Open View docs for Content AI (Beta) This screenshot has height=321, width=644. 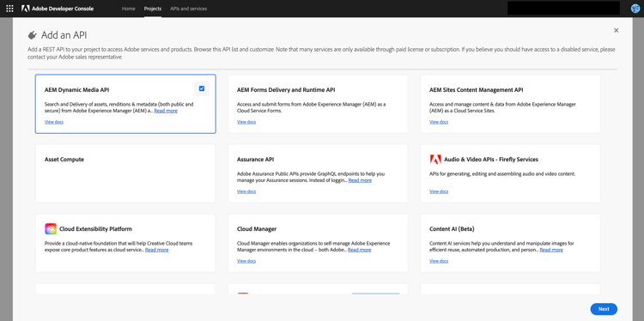pos(439,261)
